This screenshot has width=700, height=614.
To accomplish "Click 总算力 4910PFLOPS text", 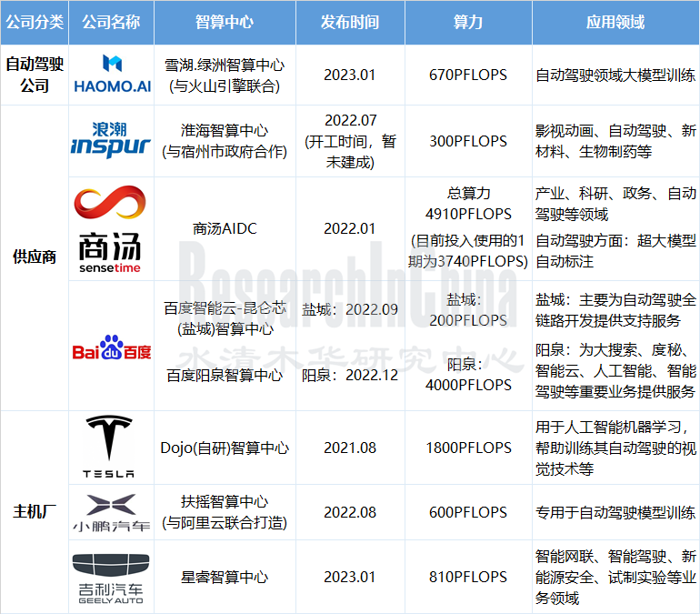I will 468,204.
